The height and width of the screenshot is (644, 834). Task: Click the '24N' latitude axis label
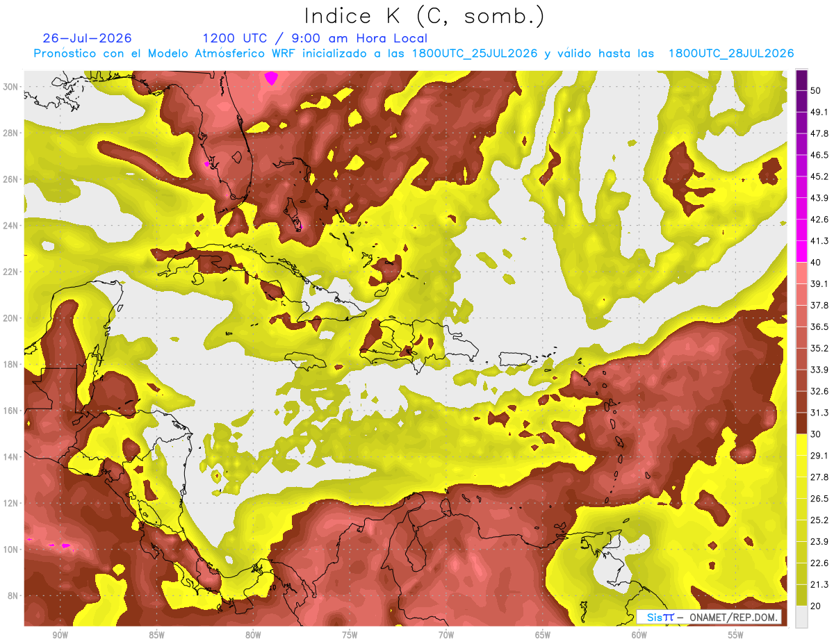(x=10, y=226)
